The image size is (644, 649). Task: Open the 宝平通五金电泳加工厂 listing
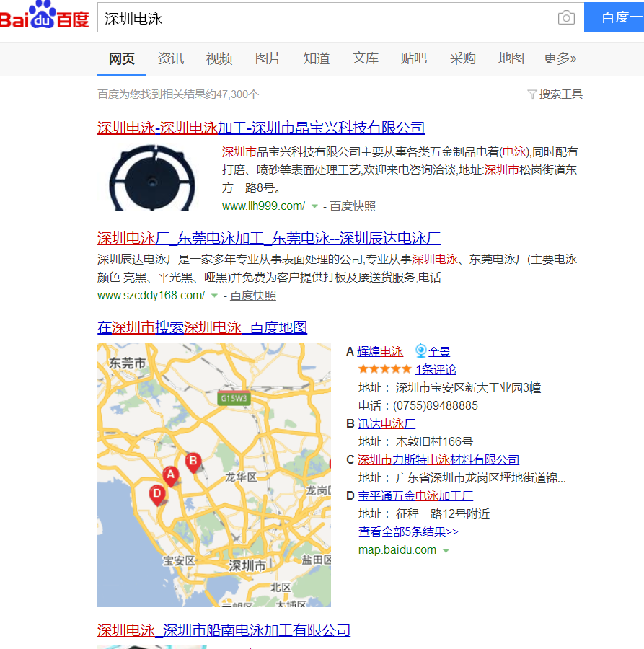tap(415, 495)
